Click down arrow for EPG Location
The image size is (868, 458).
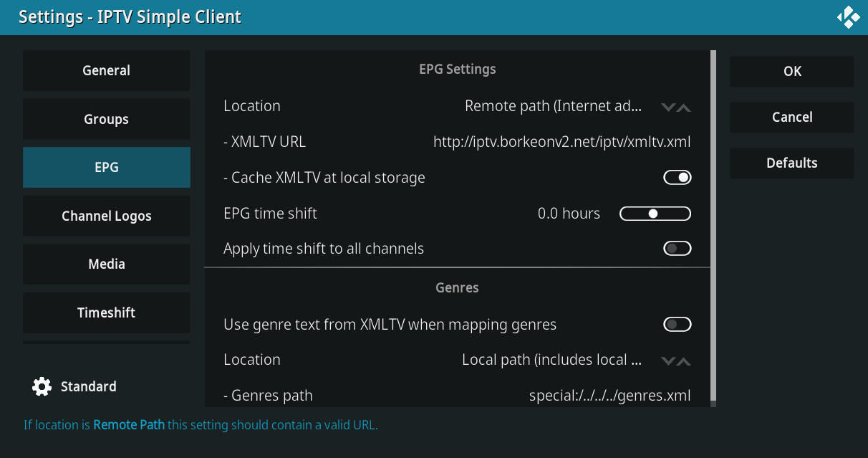tap(668, 108)
